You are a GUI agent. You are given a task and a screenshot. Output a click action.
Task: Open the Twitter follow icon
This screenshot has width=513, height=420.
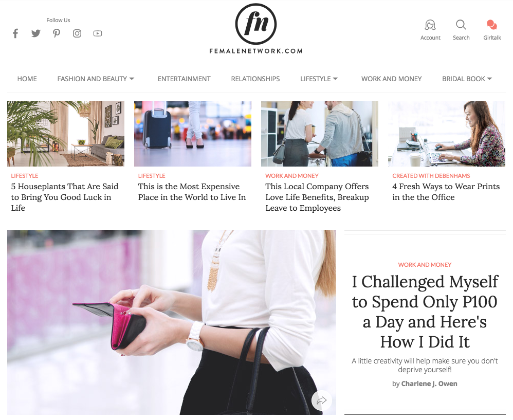36,33
